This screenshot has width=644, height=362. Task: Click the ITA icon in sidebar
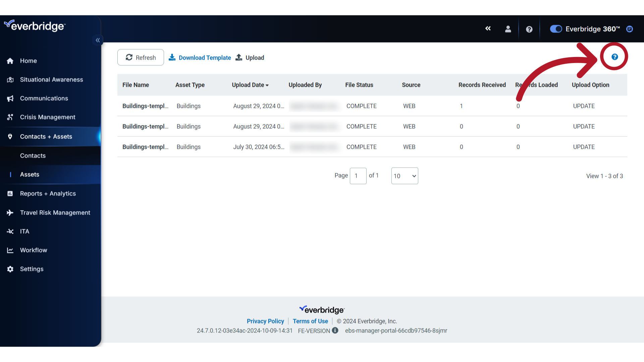[x=10, y=232]
